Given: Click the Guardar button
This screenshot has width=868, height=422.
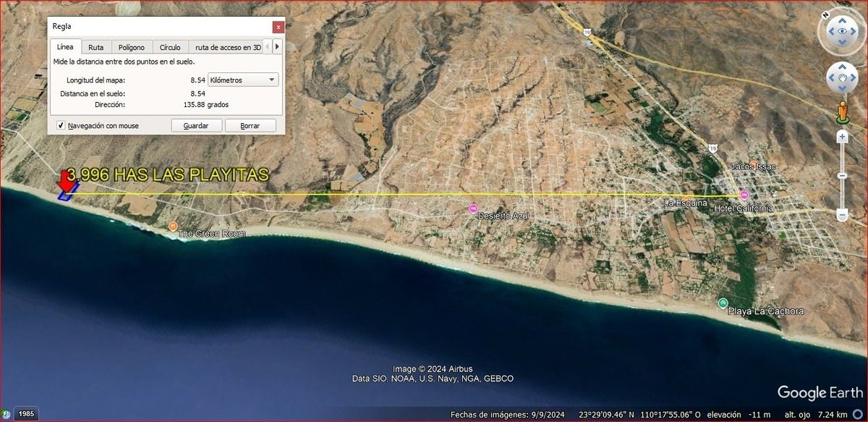Looking at the screenshot, I should (x=196, y=125).
